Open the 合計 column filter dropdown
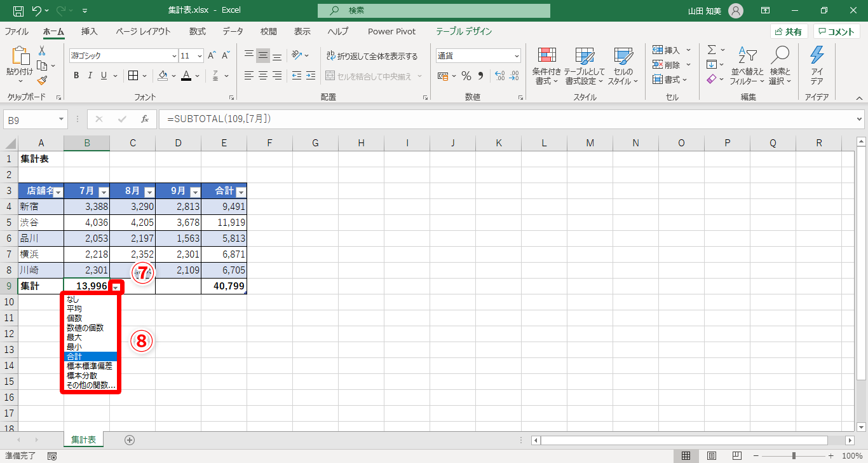The image size is (868, 463). [241, 192]
